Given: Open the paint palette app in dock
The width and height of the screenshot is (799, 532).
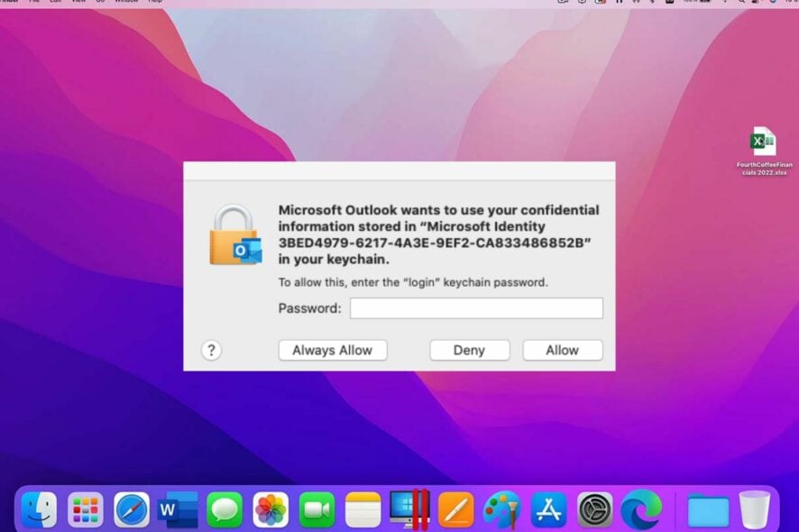Looking at the screenshot, I should 502,509.
